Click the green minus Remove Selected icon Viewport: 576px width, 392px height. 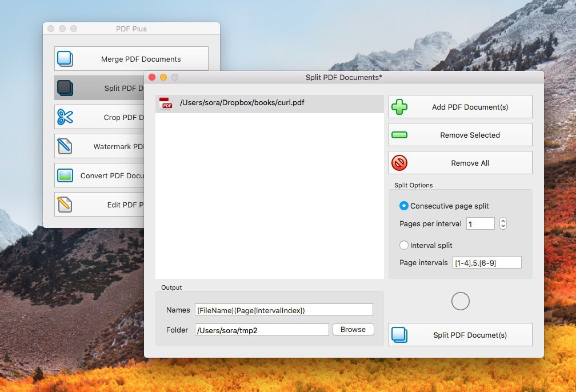point(399,135)
